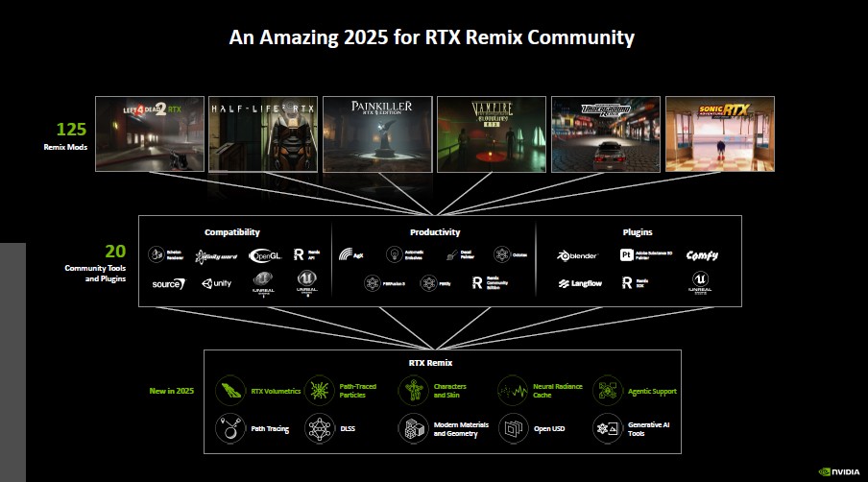868x482 pixels.
Task: Click the DLSS network icon
Action: pos(320,428)
